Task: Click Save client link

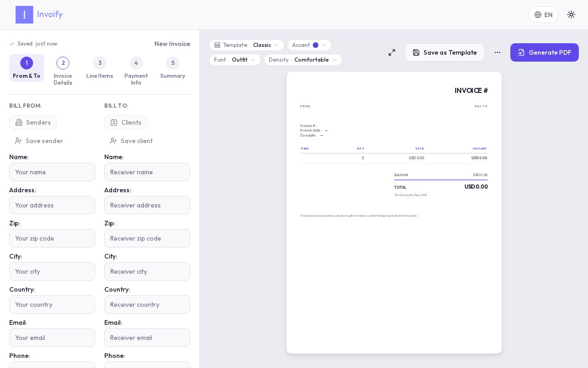Action: (x=131, y=141)
